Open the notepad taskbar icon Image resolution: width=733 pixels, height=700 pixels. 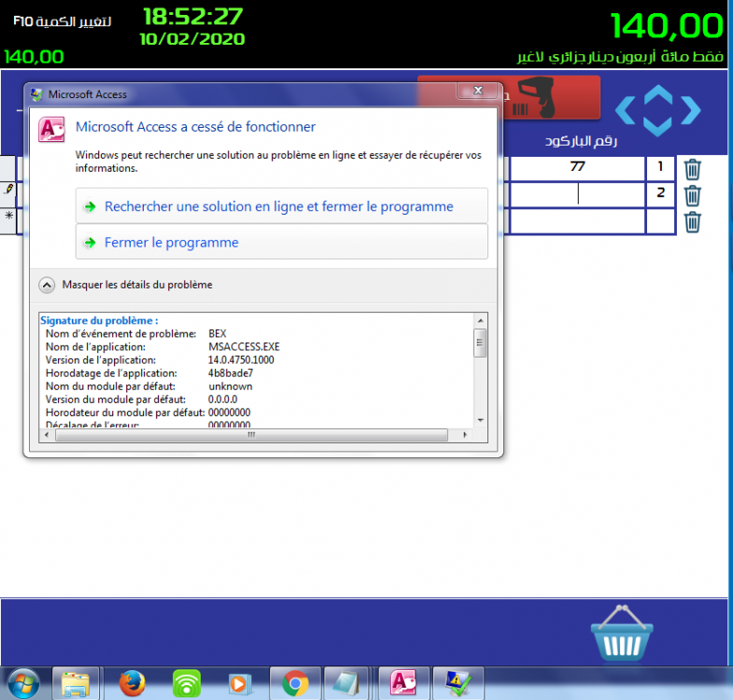click(346, 683)
